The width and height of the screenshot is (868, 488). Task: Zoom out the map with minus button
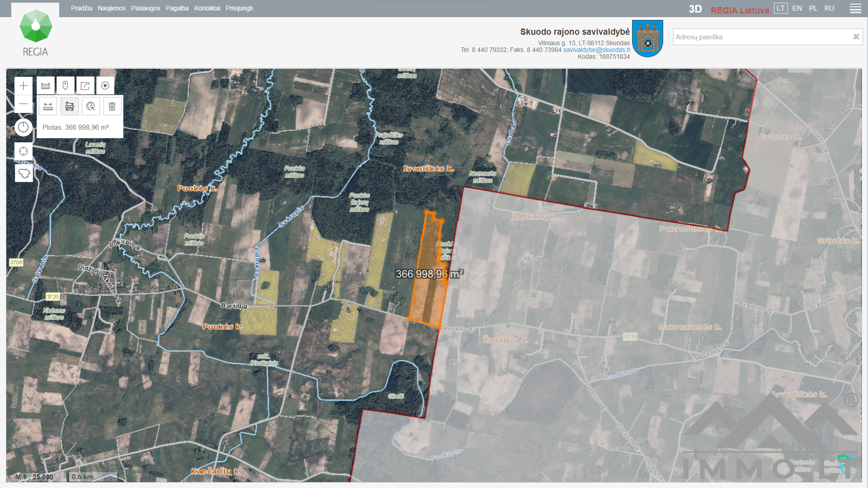pyautogui.click(x=24, y=104)
